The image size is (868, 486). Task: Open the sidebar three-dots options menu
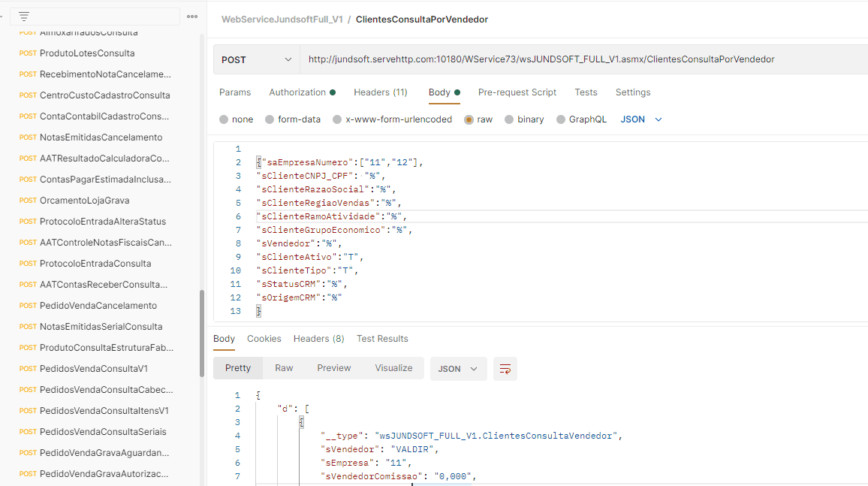192,17
